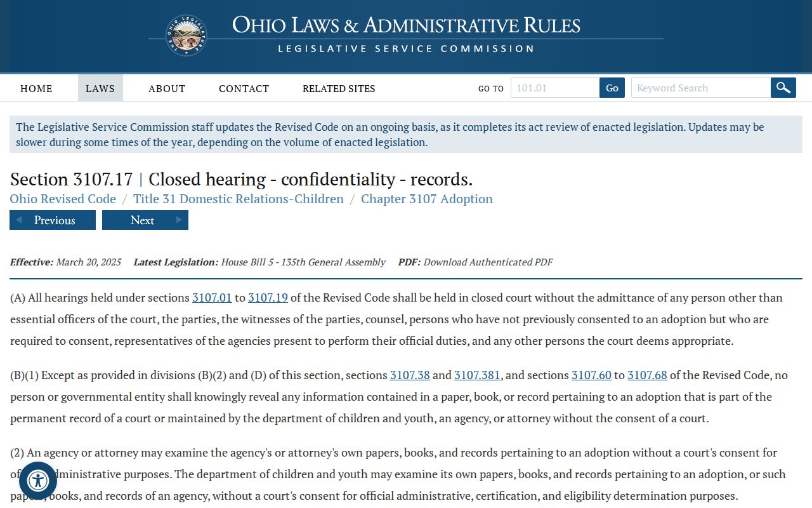Viewport: 812px width, 508px height.
Task: Follow the 3107.38 section link
Action: point(410,375)
